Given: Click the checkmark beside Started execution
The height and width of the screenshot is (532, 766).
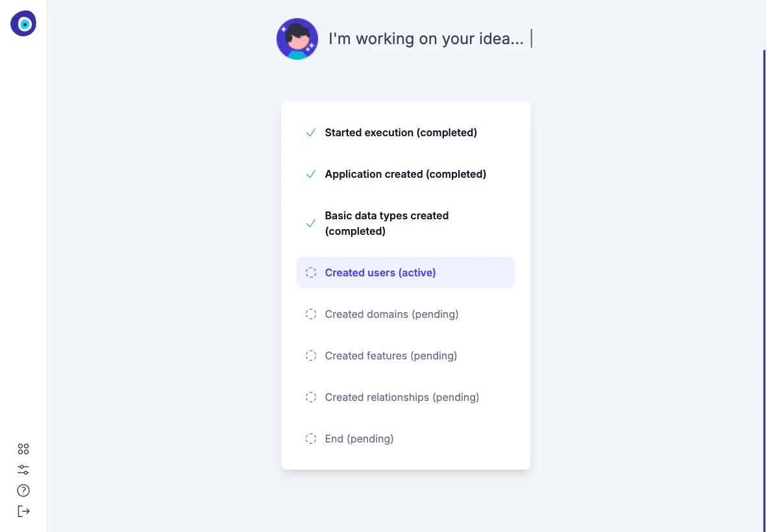Looking at the screenshot, I should click(x=310, y=132).
